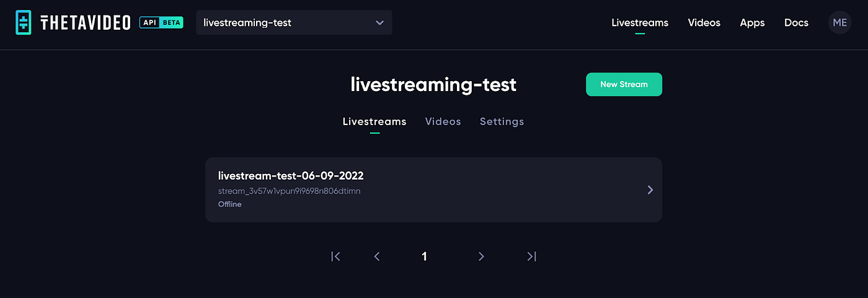Click the dropdown arrow in project selector

point(380,23)
